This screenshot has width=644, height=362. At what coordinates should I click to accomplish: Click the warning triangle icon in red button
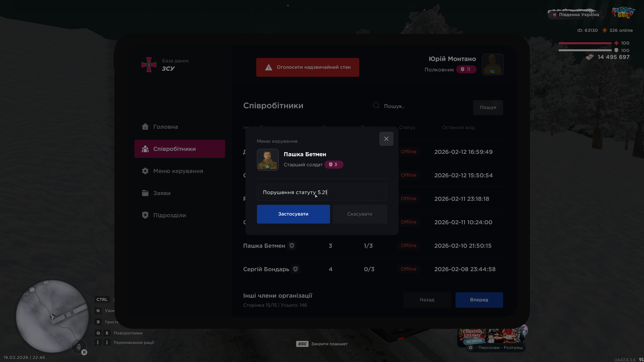tap(269, 67)
